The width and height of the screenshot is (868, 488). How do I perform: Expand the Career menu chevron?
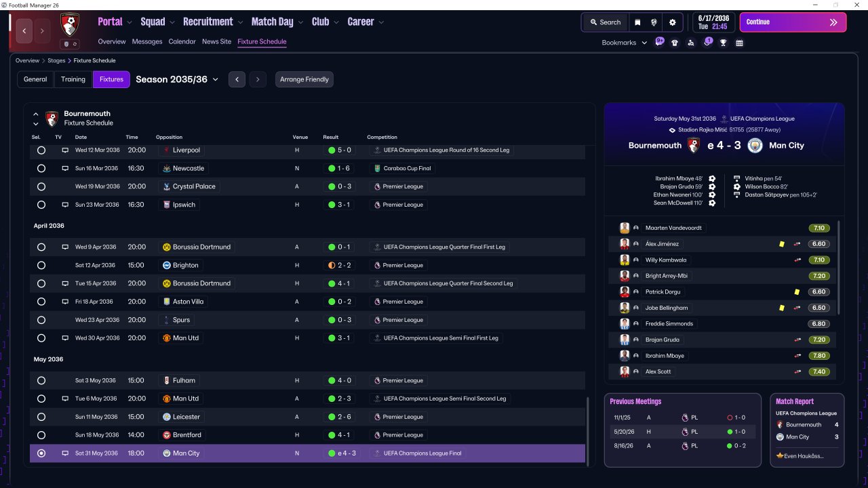coord(381,22)
